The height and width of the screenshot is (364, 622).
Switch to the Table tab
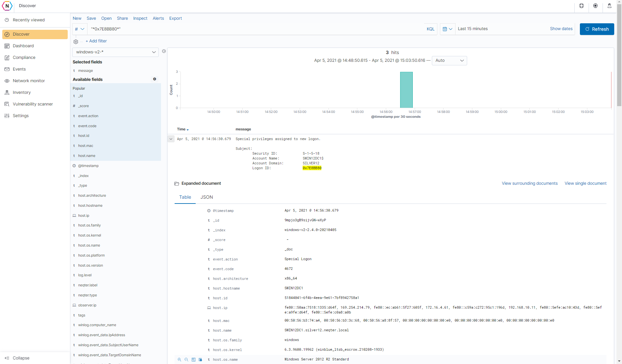pyautogui.click(x=185, y=197)
